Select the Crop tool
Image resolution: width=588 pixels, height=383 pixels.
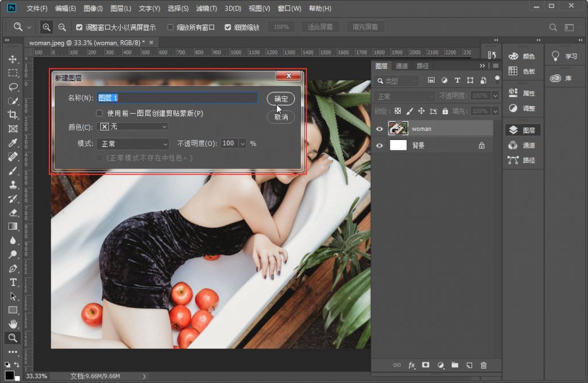13,115
